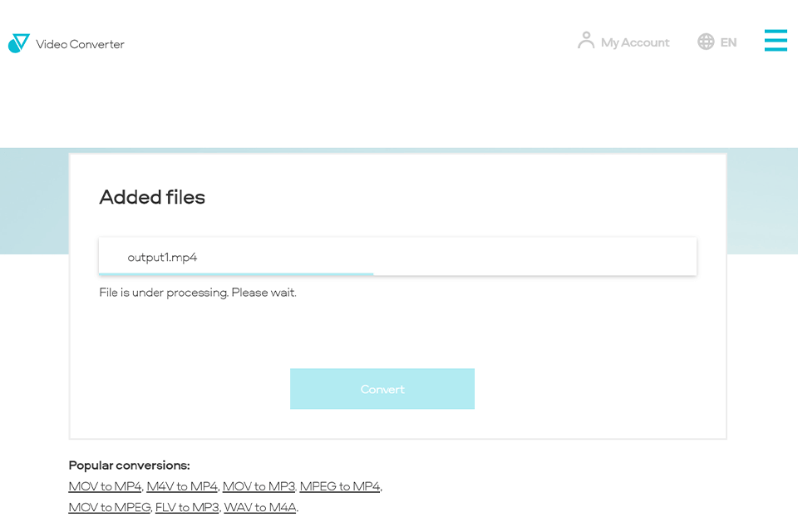Open the My Account menu

[x=634, y=42]
